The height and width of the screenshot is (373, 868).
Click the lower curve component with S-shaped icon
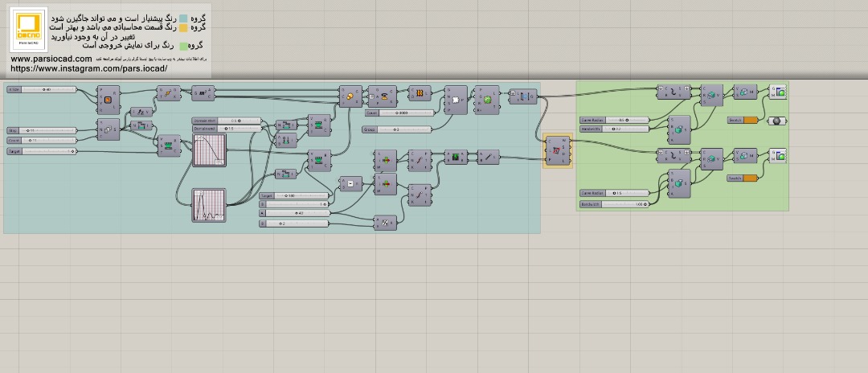pyautogui.click(x=674, y=155)
